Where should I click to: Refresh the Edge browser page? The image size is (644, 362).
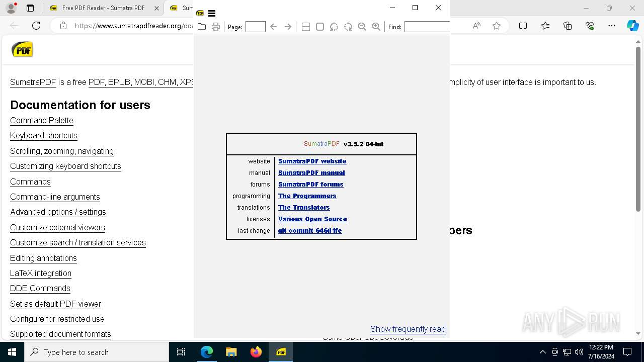tap(36, 26)
